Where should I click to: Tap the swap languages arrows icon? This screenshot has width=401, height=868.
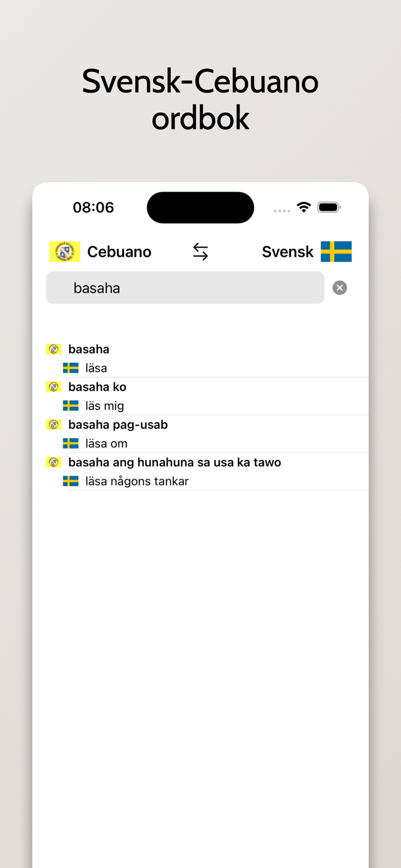click(x=200, y=251)
